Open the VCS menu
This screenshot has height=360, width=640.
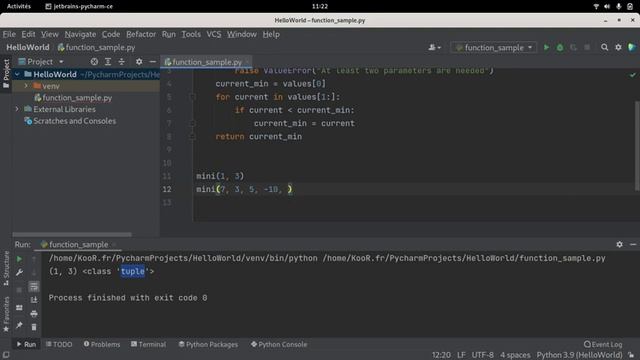213,34
